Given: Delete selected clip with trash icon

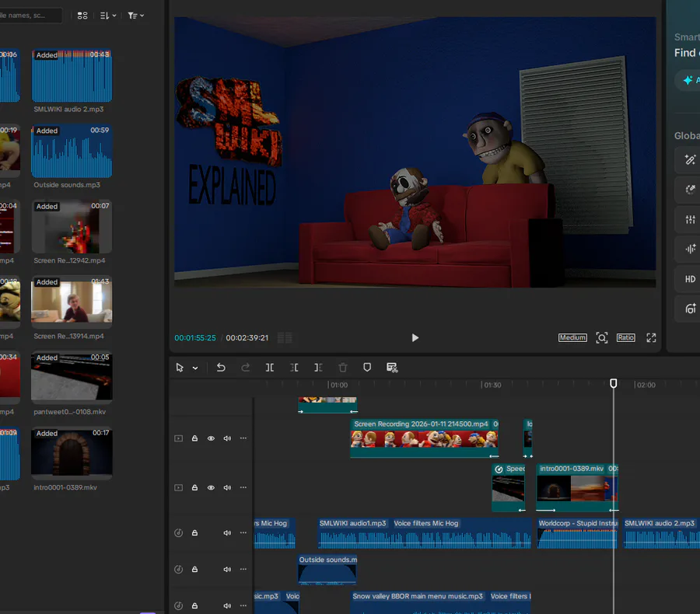Looking at the screenshot, I should [x=342, y=368].
